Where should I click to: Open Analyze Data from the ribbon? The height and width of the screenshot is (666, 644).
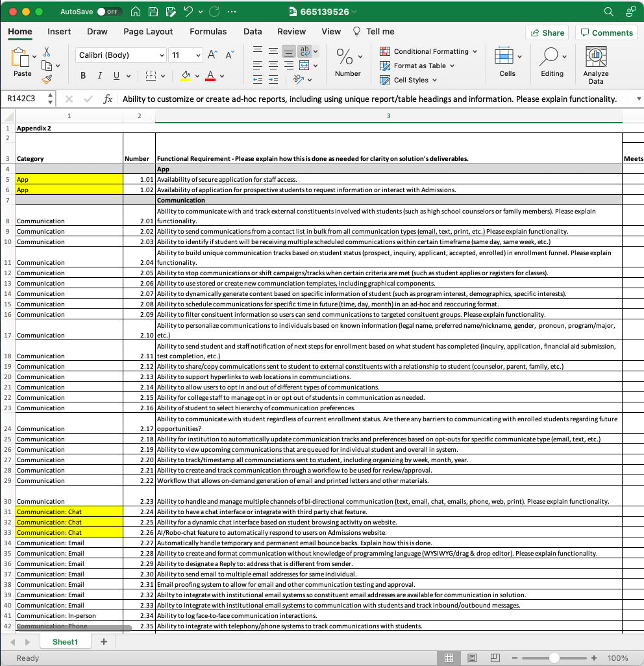[595, 65]
